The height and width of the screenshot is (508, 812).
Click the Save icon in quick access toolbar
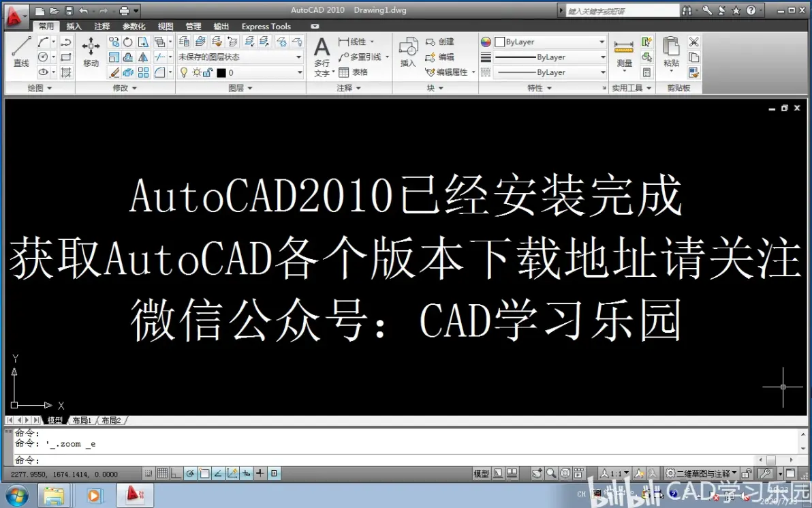[69, 10]
